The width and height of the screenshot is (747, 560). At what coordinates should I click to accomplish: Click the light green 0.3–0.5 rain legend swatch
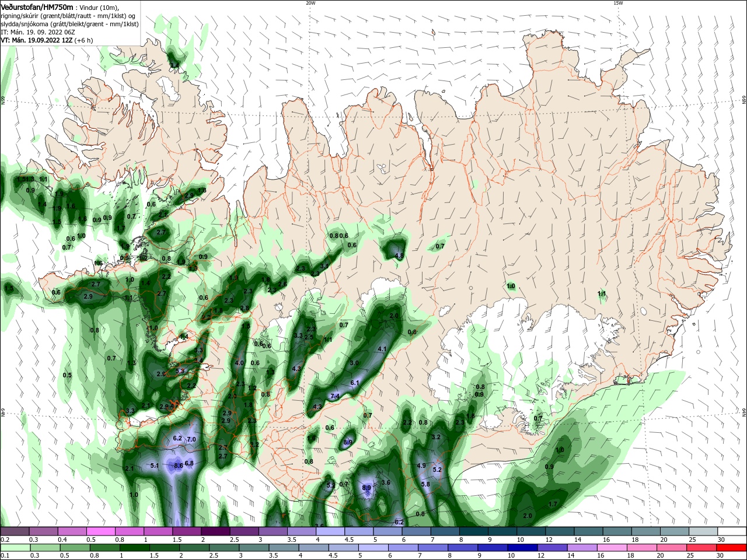[x=44, y=548]
